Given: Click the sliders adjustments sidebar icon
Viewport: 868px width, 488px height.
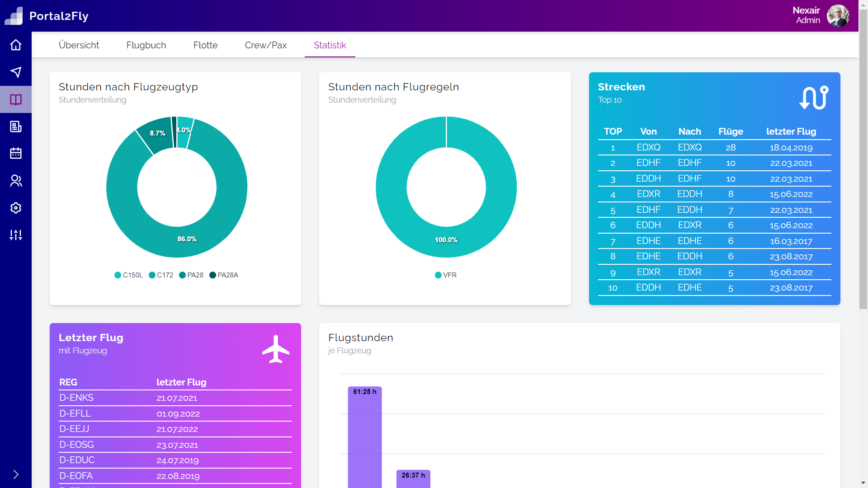Looking at the screenshot, I should (16, 235).
